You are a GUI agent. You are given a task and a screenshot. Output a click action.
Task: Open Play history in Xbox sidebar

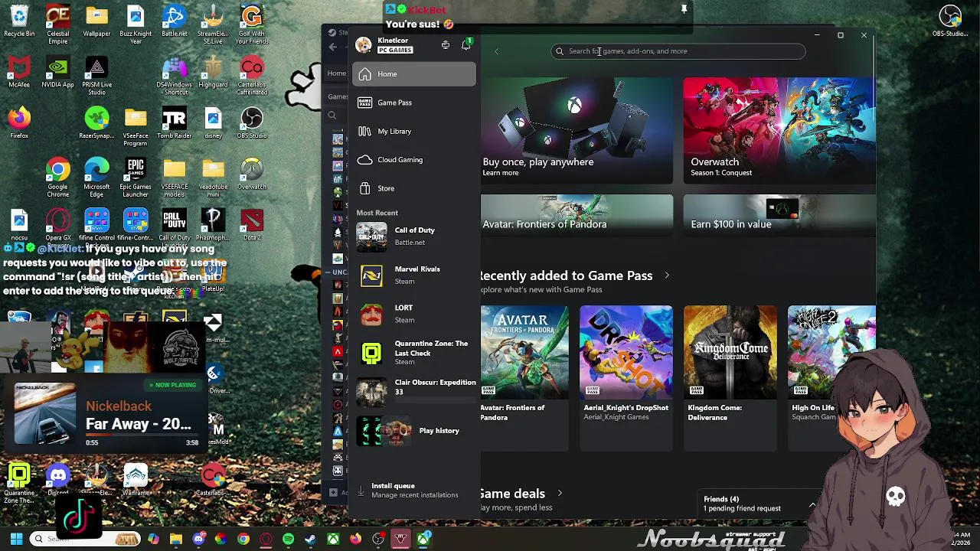414,431
